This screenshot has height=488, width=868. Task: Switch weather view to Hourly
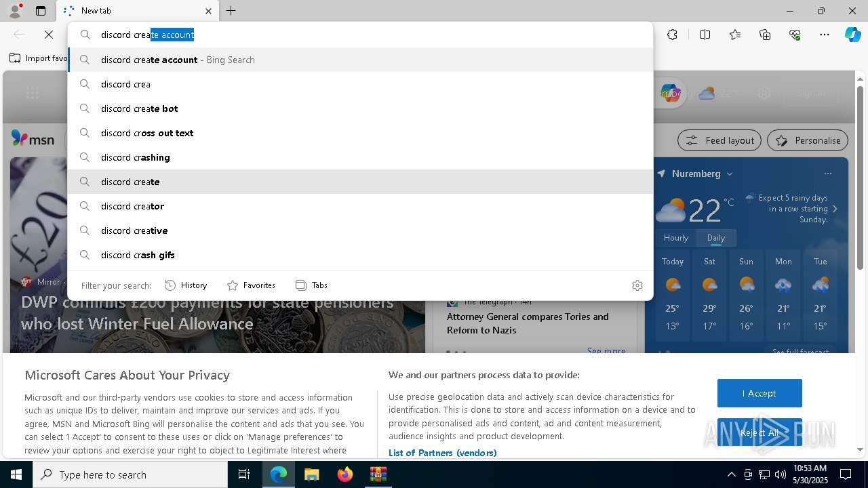click(x=676, y=238)
